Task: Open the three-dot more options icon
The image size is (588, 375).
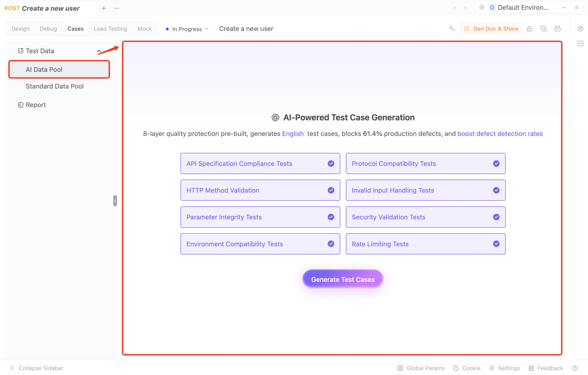Action: coord(117,8)
